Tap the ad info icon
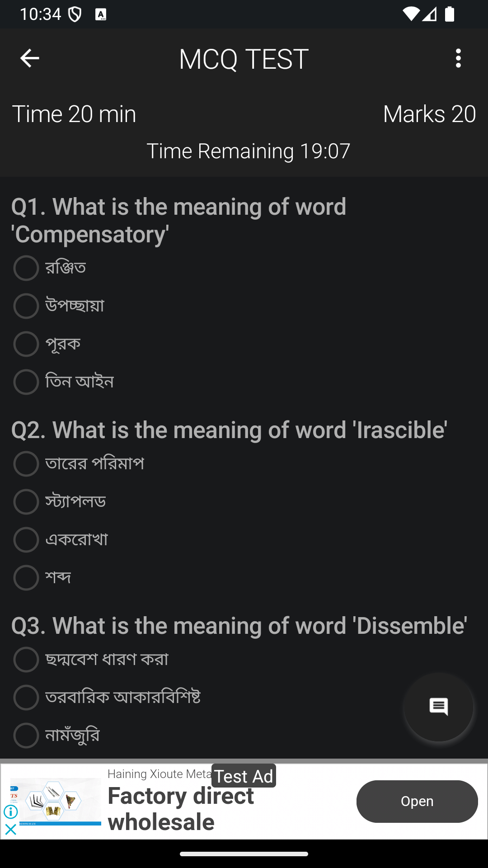 coord(11,812)
